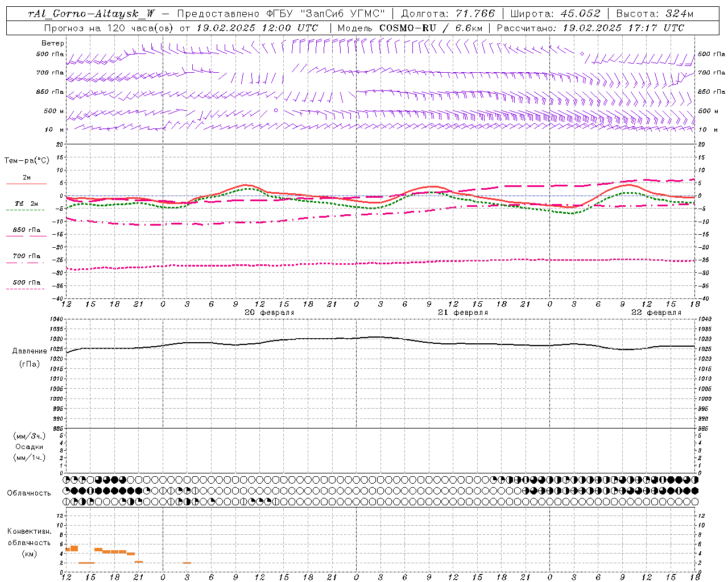Screen dimensions: 728x582
Task: Click the Ветер wind panel label
Action: [x=53, y=43]
